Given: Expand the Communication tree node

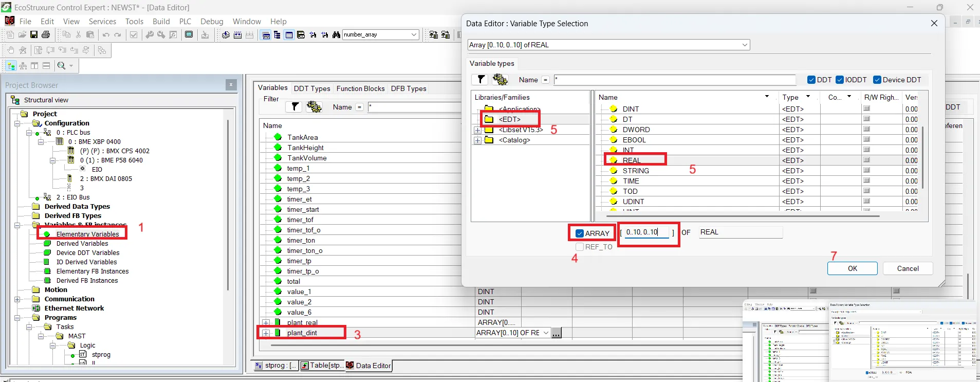Looking at the screenshot, I should [17, 299].
